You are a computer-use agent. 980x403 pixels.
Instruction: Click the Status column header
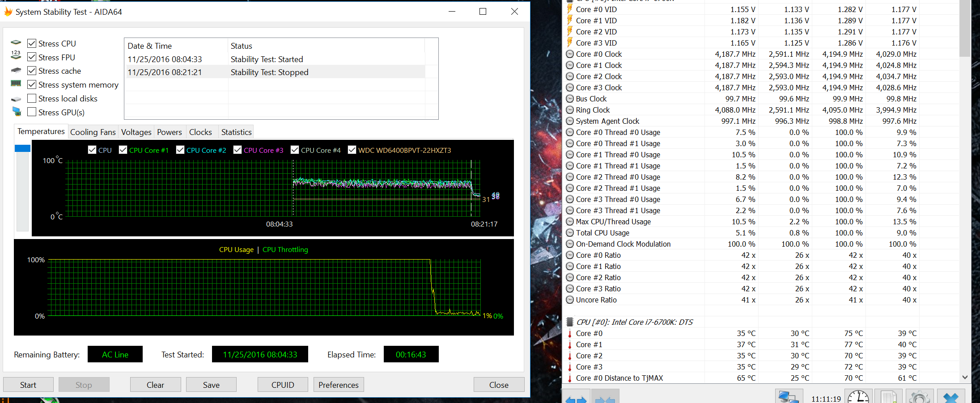[x=327, y=46]
